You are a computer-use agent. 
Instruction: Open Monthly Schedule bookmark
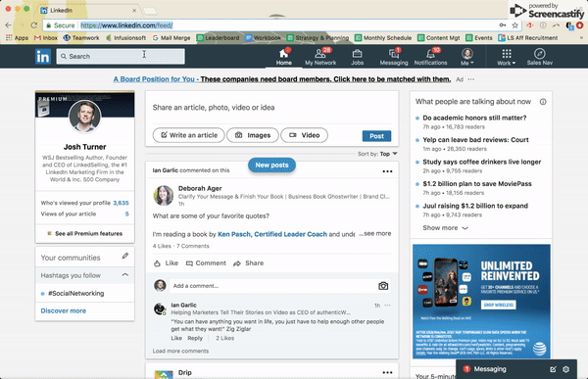tap(383, 38)
